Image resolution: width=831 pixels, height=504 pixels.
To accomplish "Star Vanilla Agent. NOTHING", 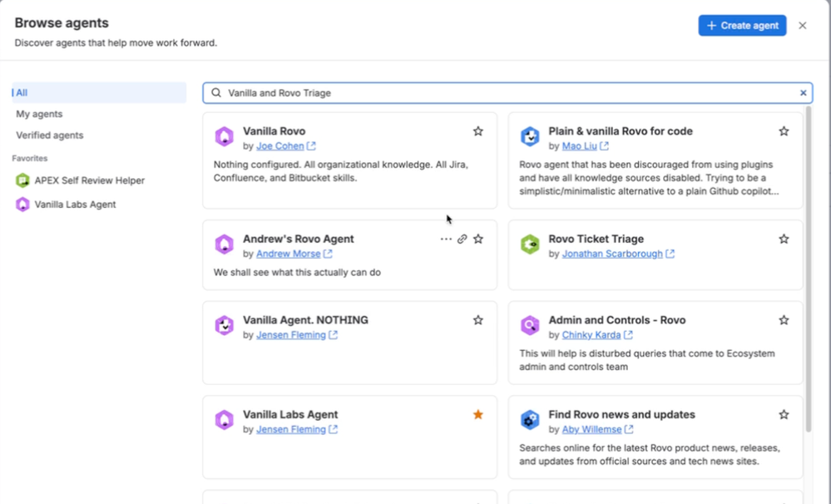I will (x=478, y=320).
